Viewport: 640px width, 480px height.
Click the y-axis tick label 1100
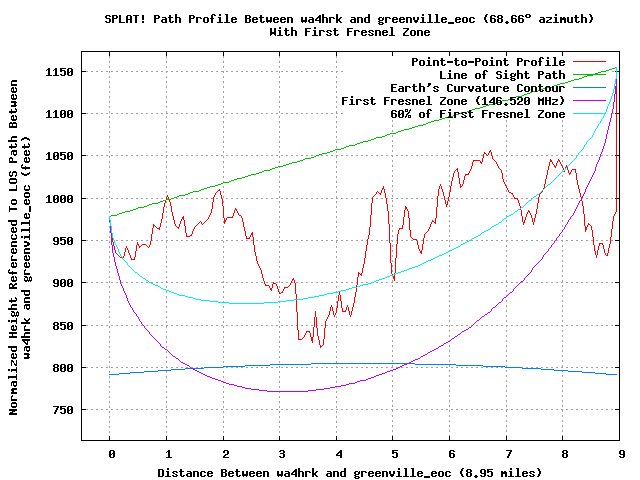click(x=59, y=114)
